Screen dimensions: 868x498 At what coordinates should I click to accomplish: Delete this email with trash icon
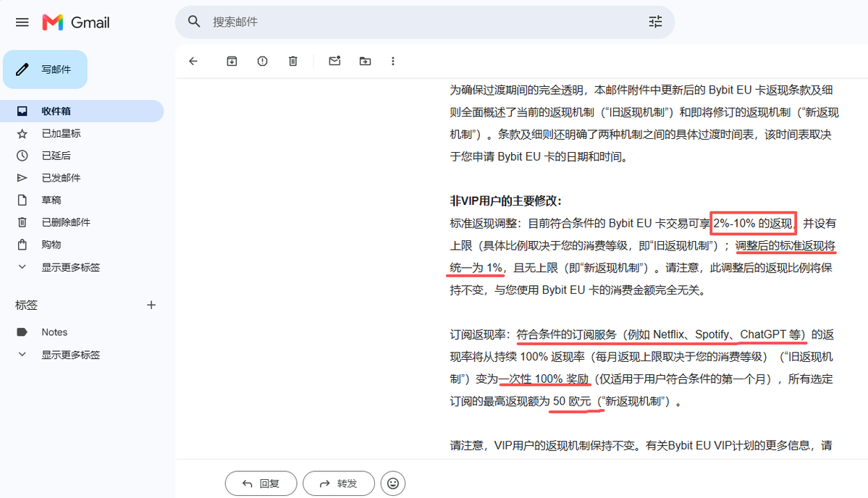pyautogui.click(x=293, y=61)
